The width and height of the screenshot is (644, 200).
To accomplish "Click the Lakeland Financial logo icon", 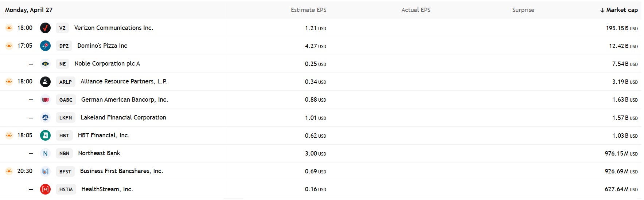I will click(45, 118).
